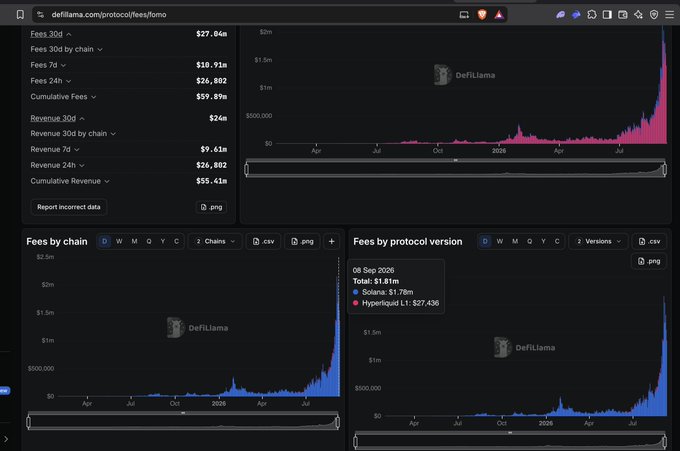Click the $59.89m Cumulative Fees value
Image resolution: width=680 pixels, height=451 pixels.
211,97
